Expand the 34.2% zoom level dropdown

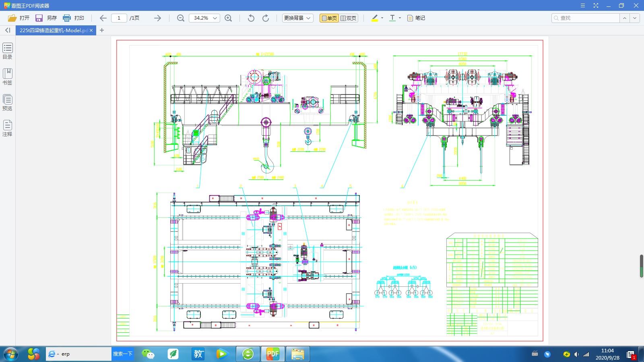215,18
